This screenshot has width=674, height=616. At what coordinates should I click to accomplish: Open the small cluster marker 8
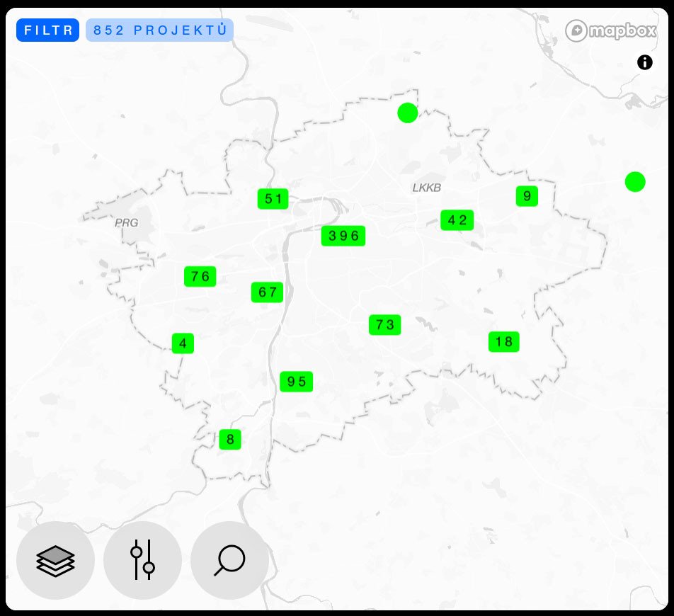click(x=230, y=439)
